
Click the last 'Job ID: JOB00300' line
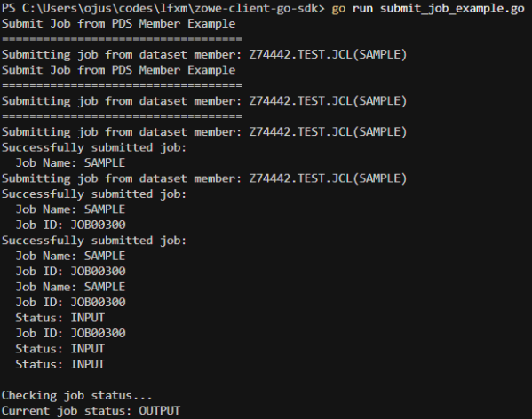click(x=70, y=333)
